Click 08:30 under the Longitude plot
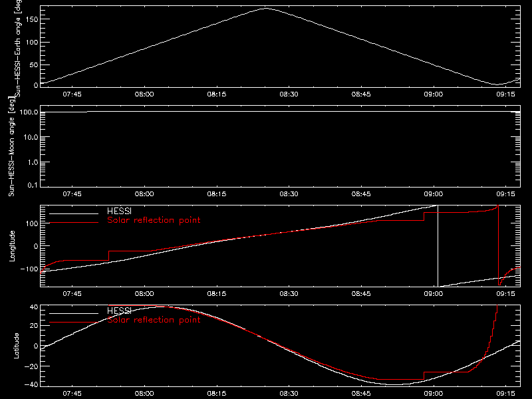 (289, 294)
